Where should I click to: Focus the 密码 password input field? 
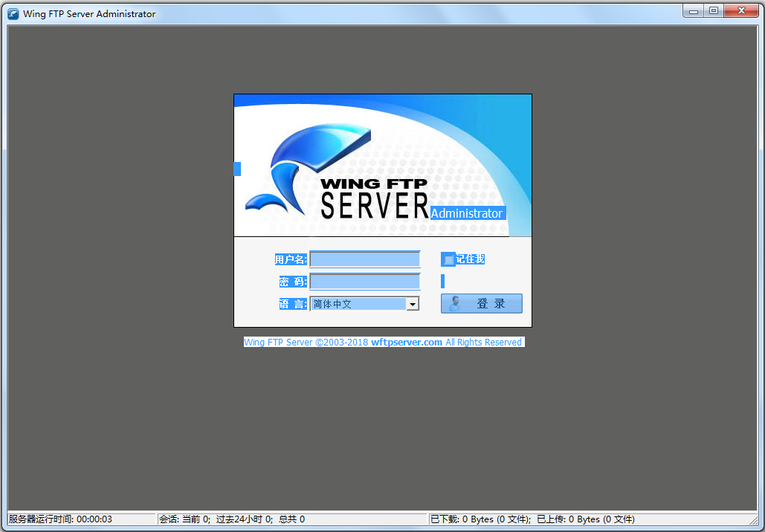click(364, 282)
